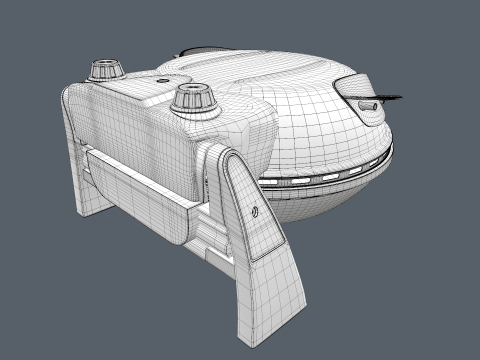This screenshot has width=480, height=360.
Task: Click the small round cap between the knobs
Action: [162, 81]
